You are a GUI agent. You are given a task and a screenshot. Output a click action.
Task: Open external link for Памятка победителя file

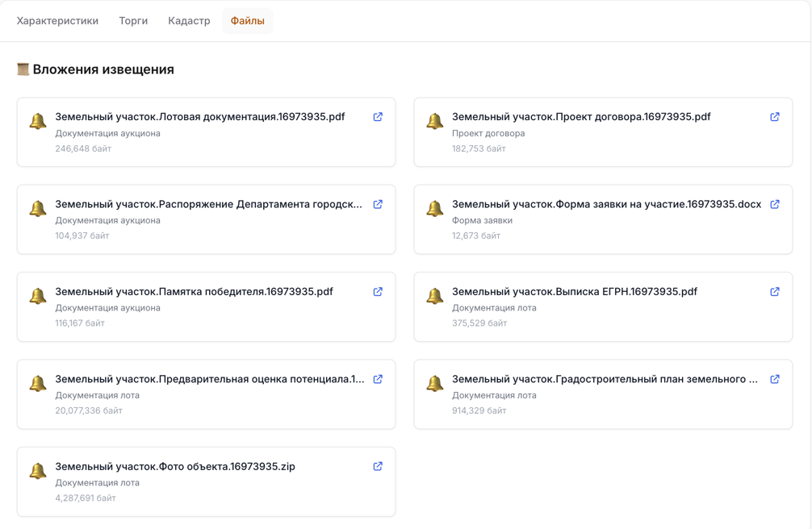click(x=378, y=292)
